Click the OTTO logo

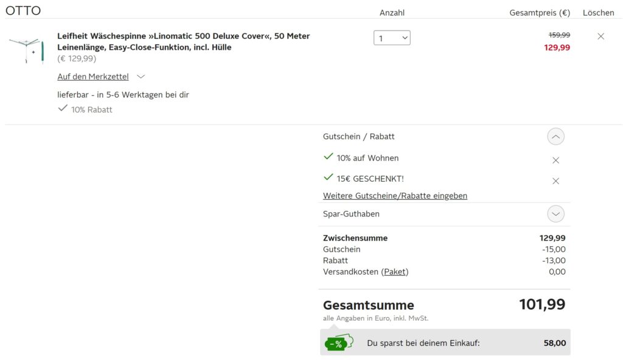coord(23,10)
